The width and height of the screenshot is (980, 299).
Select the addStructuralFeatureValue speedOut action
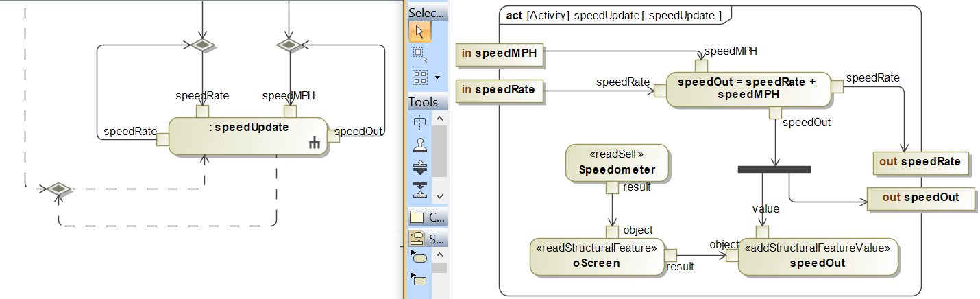click(x=817, y=256)
